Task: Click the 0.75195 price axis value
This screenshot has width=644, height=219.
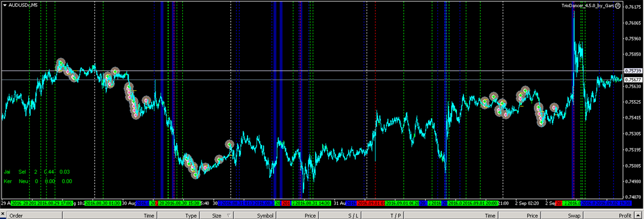Action: pyautogui.click(x=632, y=150)
